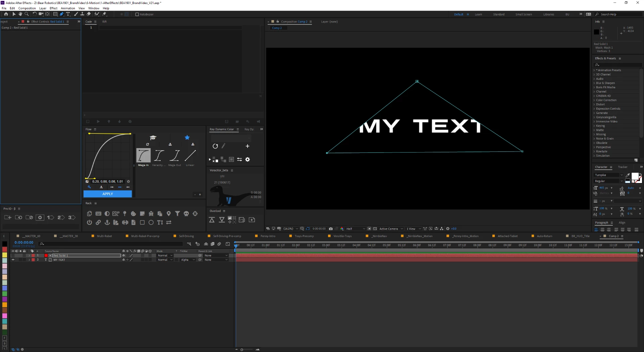This screenshot has width=644, height=352.
Task: Select the Puppet Pin tool
Action: 104,14
